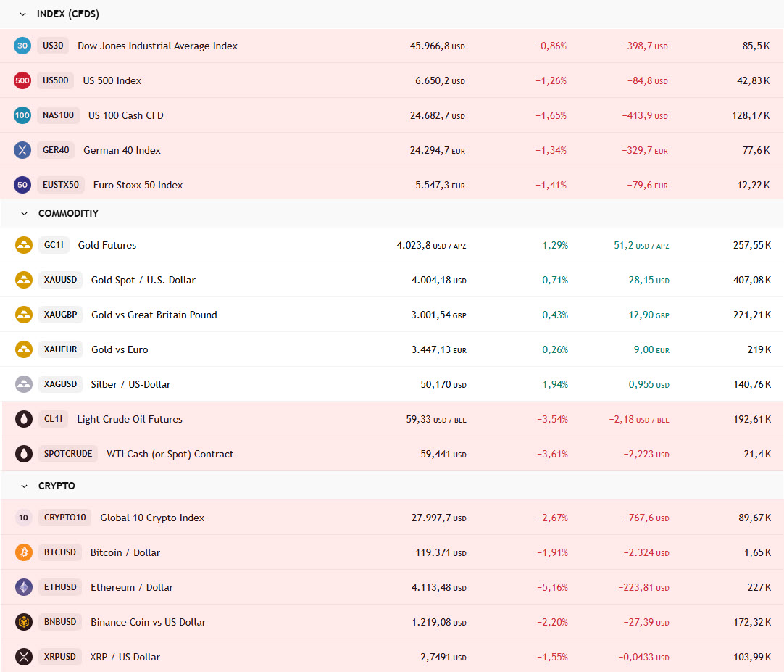784x672 pixels.
Task: Select the EUSTX50 ticker symbol tag
Action: pos(61,185)
